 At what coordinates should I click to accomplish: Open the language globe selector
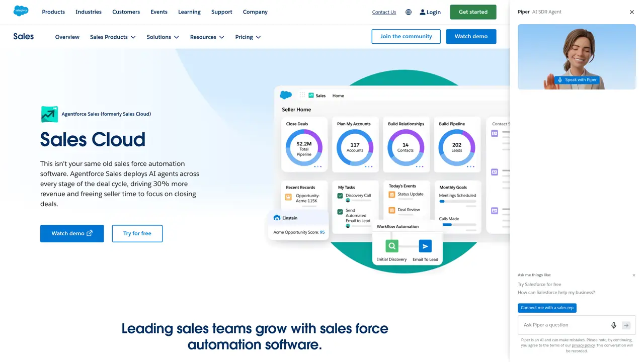click(x=409, y=12)
